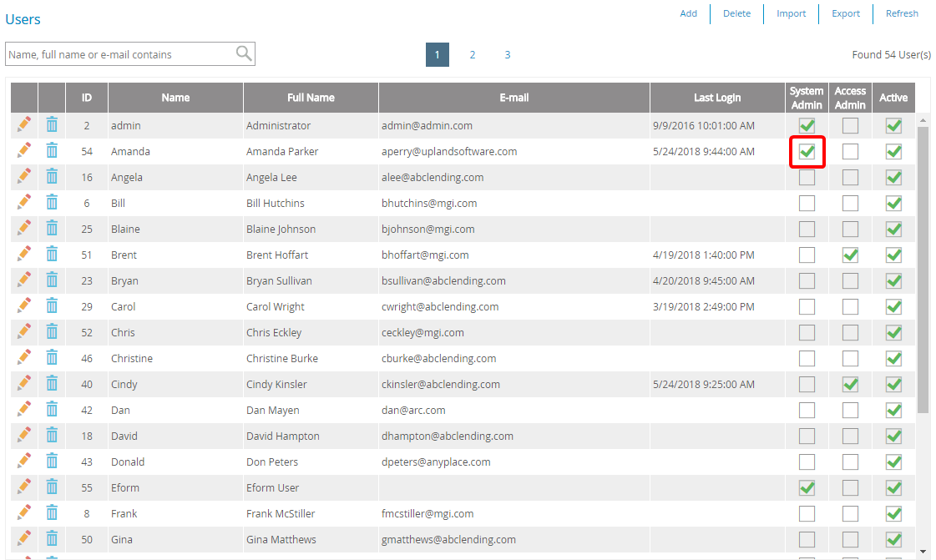Sort by the E-mail column header

pos(514,97)
